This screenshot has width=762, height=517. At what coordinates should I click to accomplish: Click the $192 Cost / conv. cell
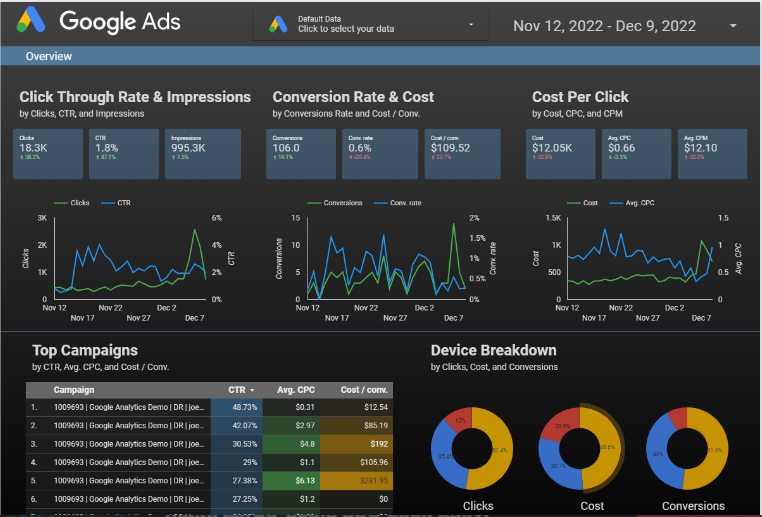pyautogui.click(x=356, y=444)
